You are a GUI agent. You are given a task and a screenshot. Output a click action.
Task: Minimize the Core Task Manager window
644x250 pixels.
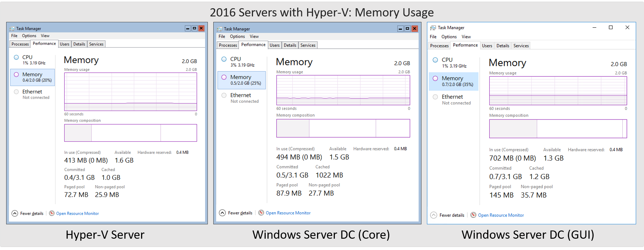401,29
